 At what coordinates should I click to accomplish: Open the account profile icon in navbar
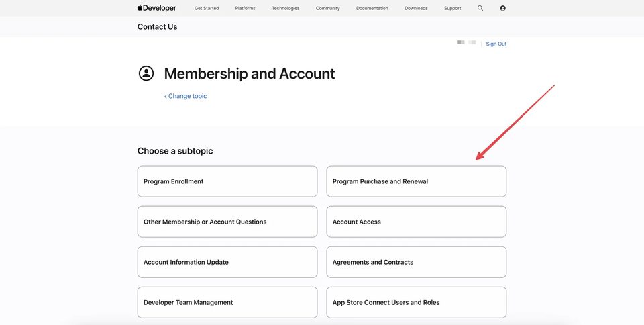[502, 8]
